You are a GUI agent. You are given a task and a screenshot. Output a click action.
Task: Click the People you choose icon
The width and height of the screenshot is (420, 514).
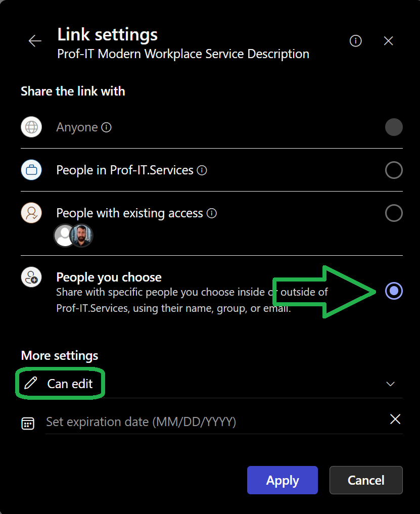[31, 277]
